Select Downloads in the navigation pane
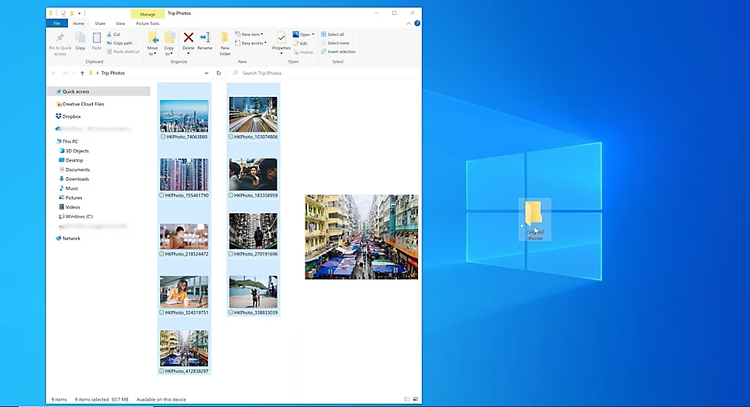This screenshot has width=750, height=407. pos(78,178)
